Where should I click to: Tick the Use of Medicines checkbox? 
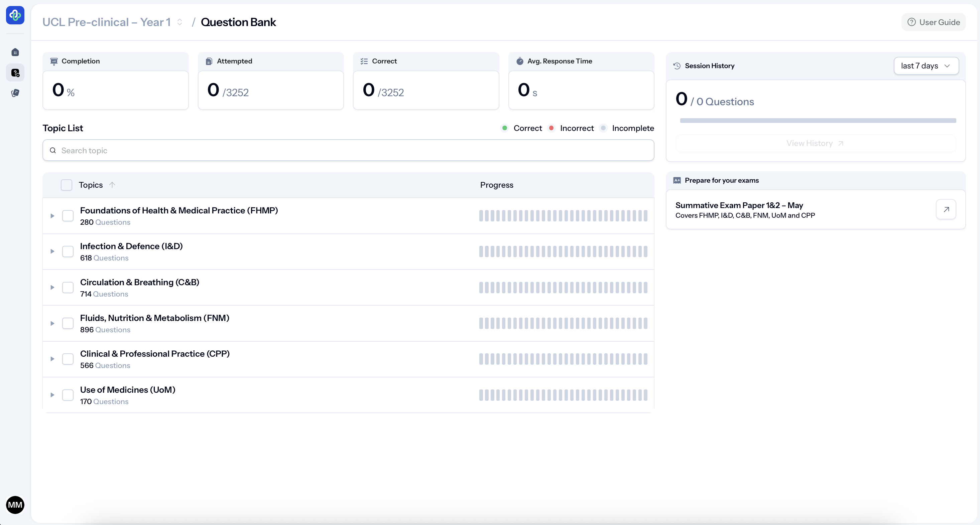pos(68,395)
